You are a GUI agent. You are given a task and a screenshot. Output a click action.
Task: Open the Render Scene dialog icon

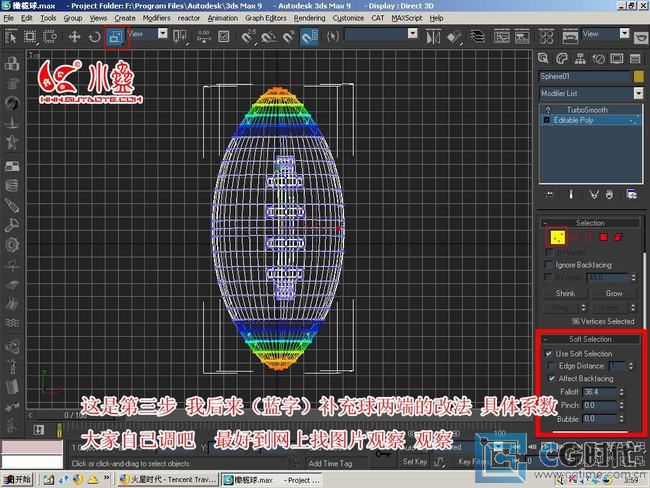point(570,37)
